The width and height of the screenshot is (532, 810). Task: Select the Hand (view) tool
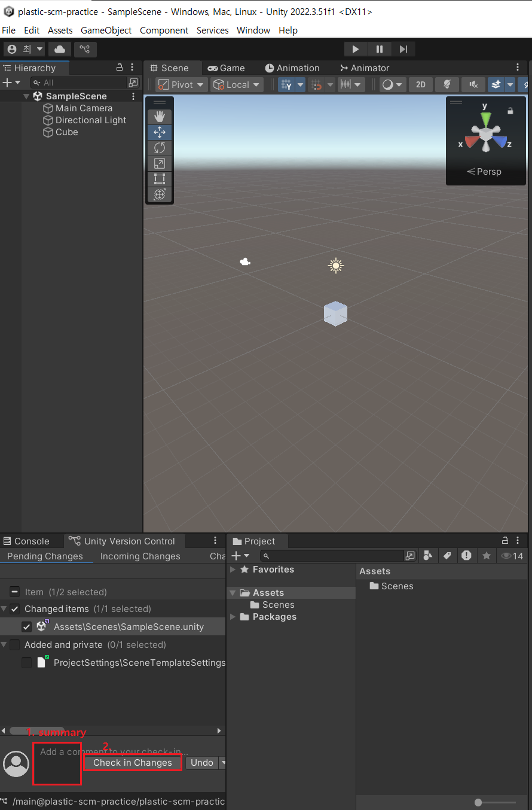(160, 117)
